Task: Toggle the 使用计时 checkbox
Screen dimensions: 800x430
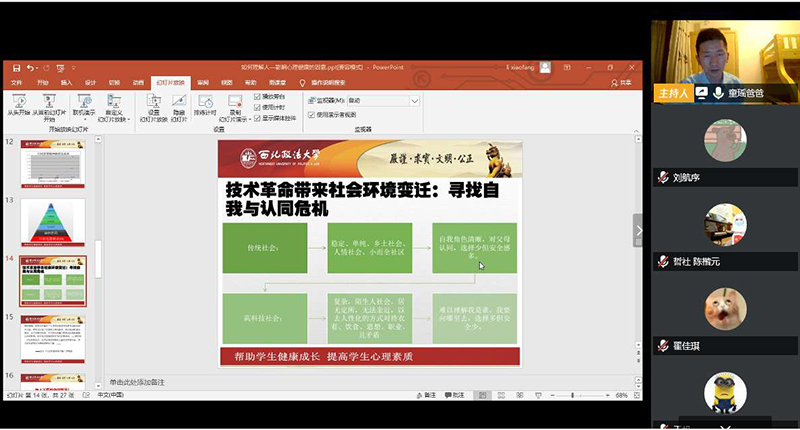Action: coord(258,106)
